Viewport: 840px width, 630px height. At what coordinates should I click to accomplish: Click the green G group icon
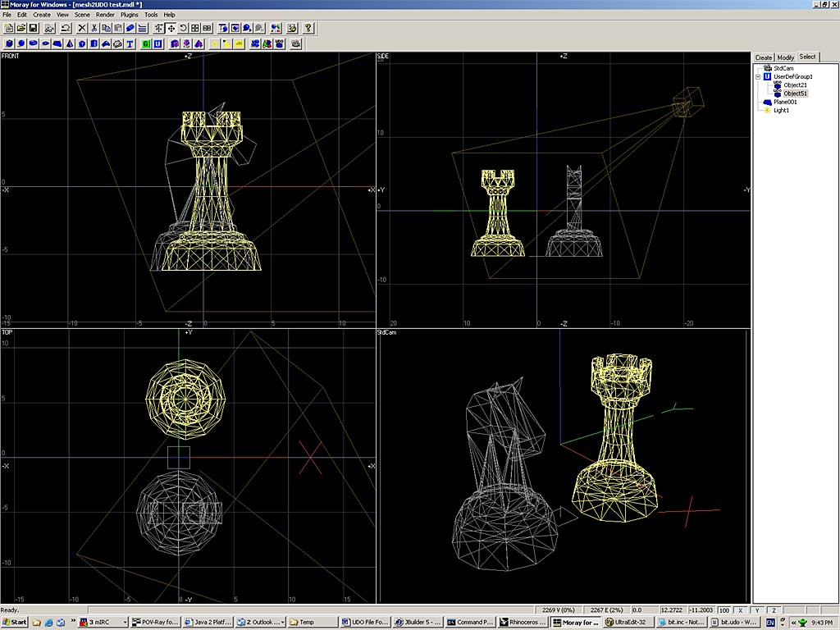[146, 43]
